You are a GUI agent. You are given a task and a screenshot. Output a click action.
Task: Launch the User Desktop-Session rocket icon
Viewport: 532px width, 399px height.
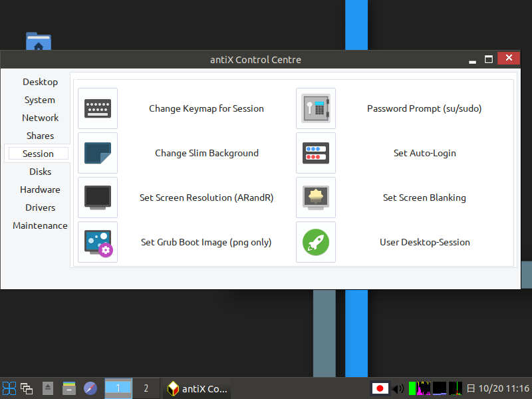[x=316, y=242]
